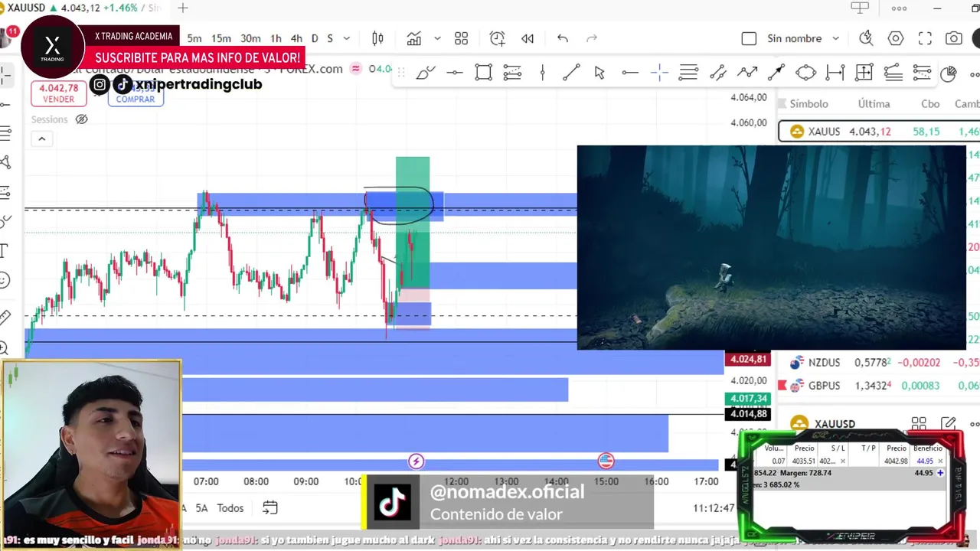Click the lightning event marker on timeline

point(416,461)
